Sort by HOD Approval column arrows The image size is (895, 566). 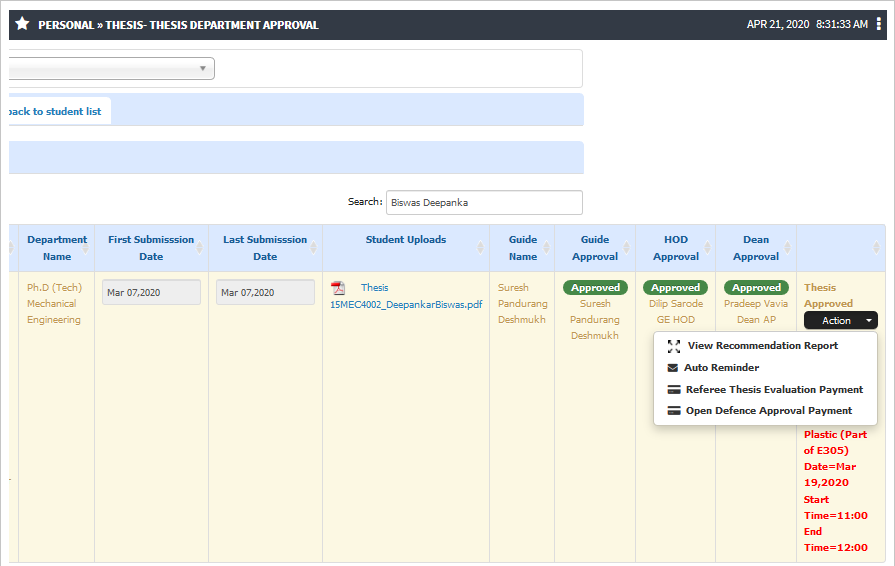click(708, 248)
